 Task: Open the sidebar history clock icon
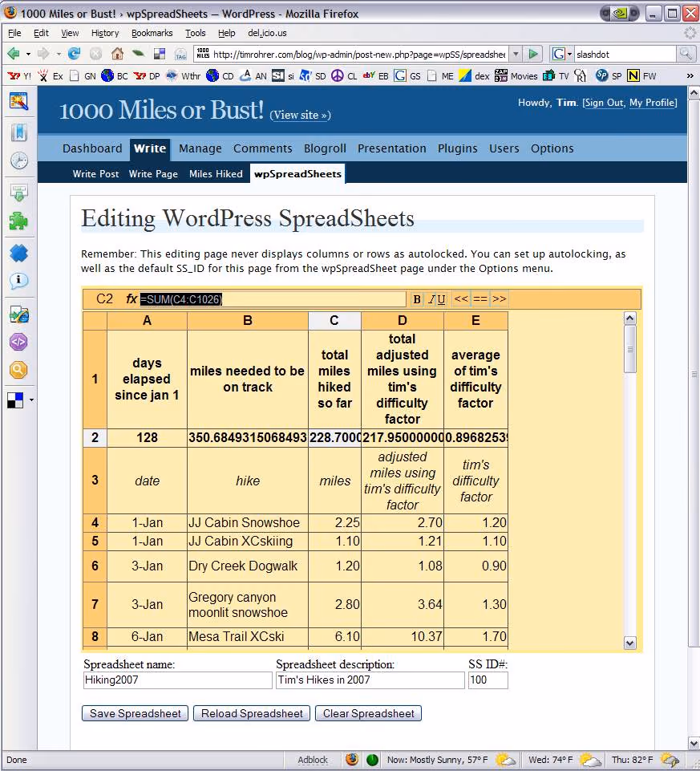19,160
